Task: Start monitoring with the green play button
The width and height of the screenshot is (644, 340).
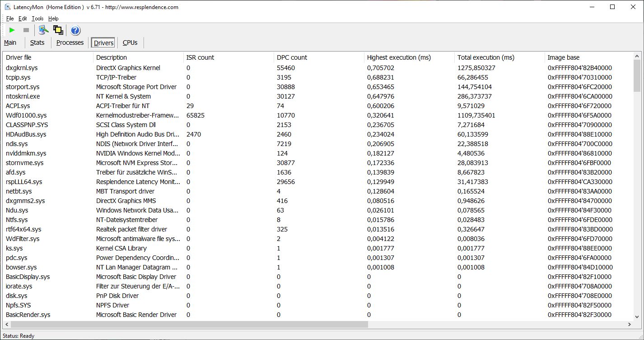Action: coord(12,30)
